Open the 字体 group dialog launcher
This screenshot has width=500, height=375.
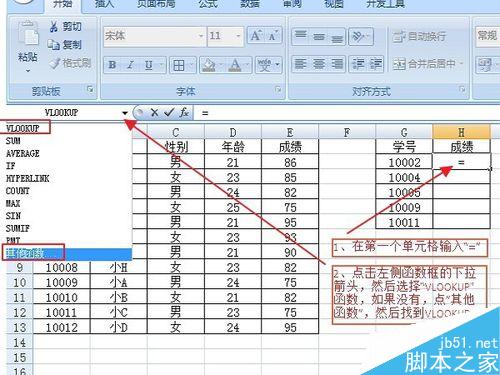click(278, 90)
